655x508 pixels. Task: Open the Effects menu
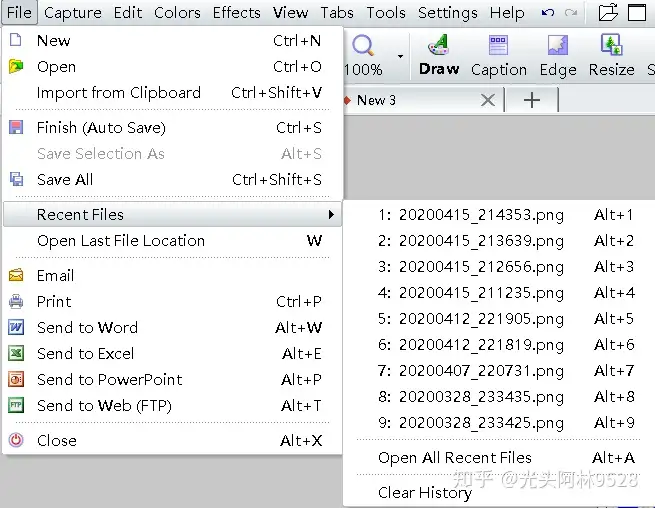click(236, 13)
